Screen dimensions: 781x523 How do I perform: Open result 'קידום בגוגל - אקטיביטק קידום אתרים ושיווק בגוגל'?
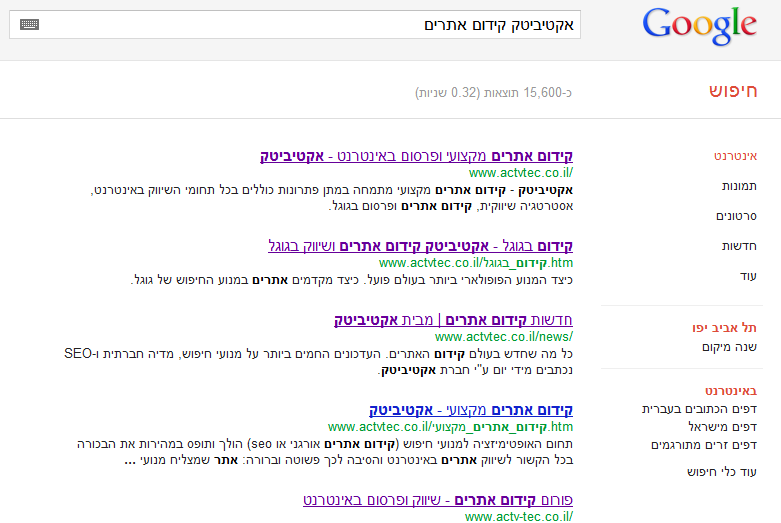[x=420, y=246]
